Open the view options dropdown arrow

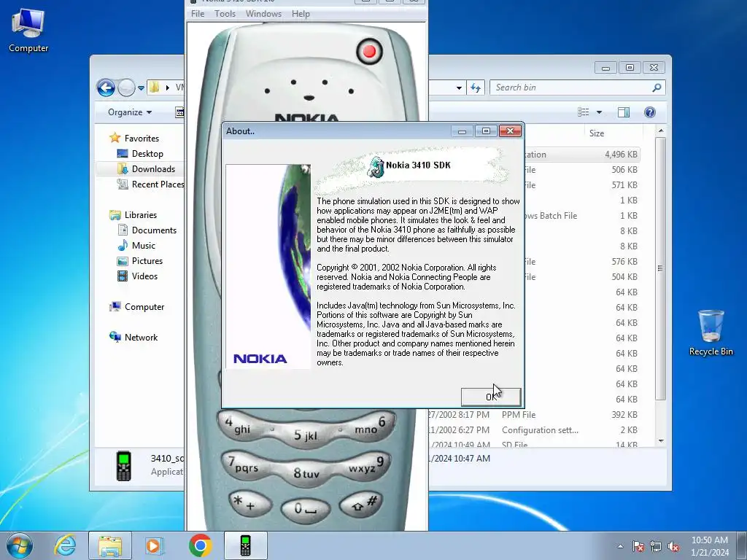(600, 112)
